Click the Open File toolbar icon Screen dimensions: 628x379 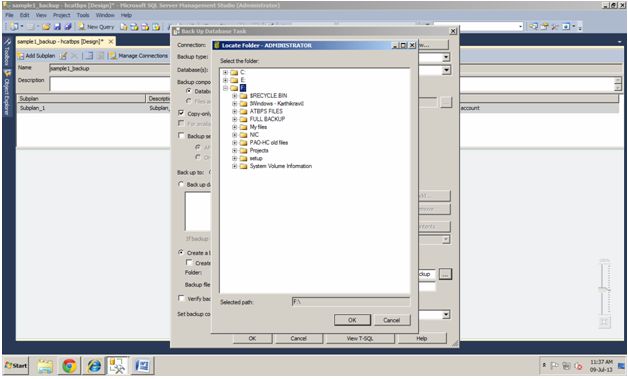coord(46,26)
